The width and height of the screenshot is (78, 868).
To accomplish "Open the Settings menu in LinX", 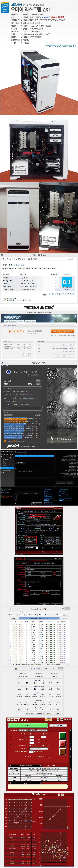I will point(16,612).
